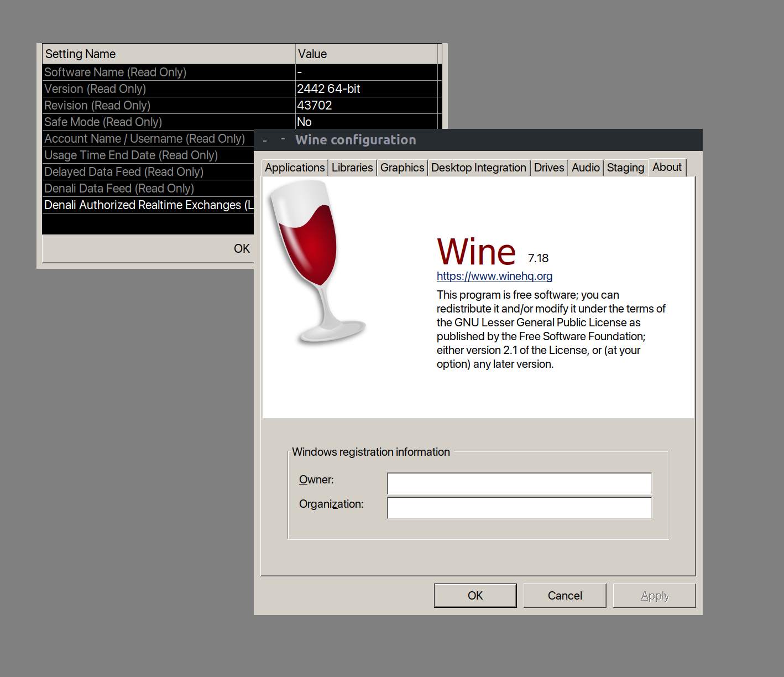Click the version value 2442 64-bit

click(328, 89)
